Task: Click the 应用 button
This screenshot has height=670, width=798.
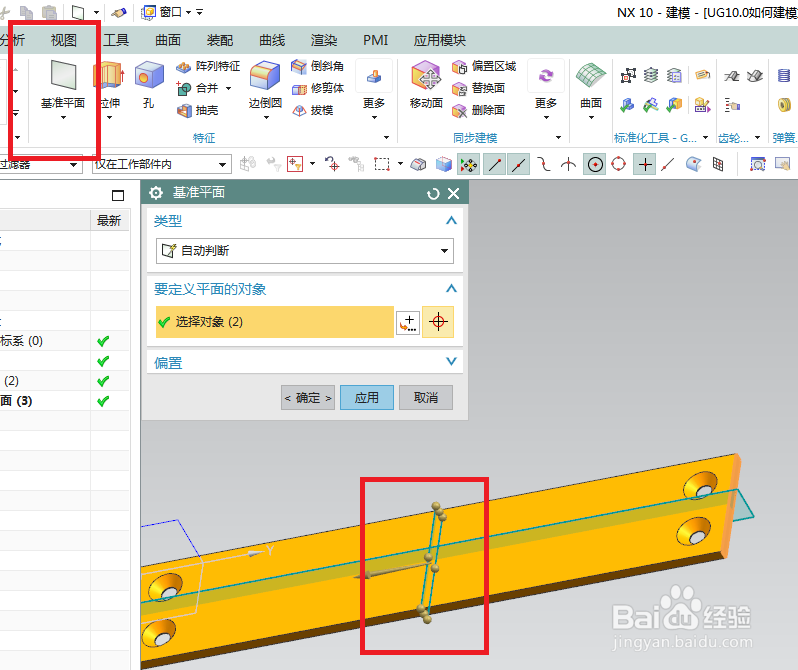Action: (x=367, y=398)
